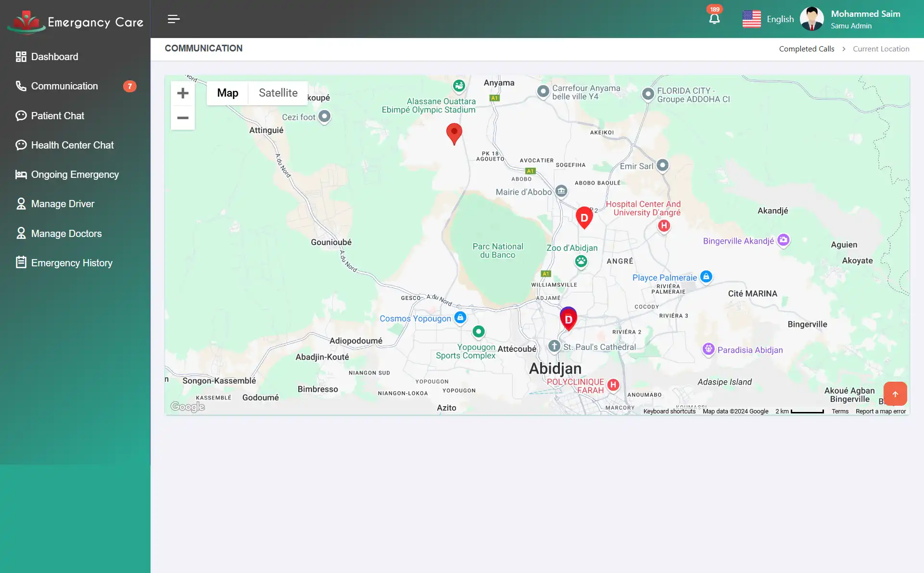
Task: Zoom in using the plus control
Action: 183,93
